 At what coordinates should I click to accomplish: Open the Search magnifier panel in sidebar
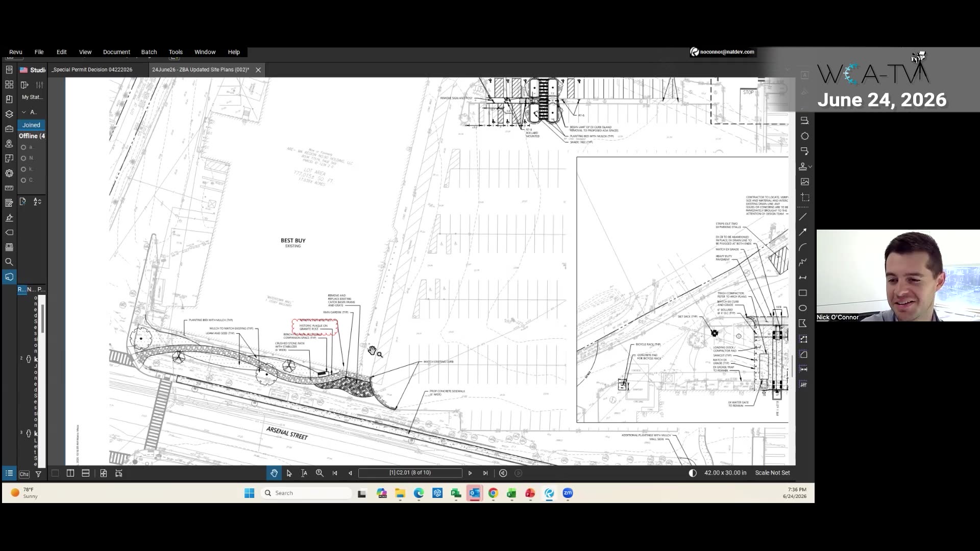(x=9, y=262)
